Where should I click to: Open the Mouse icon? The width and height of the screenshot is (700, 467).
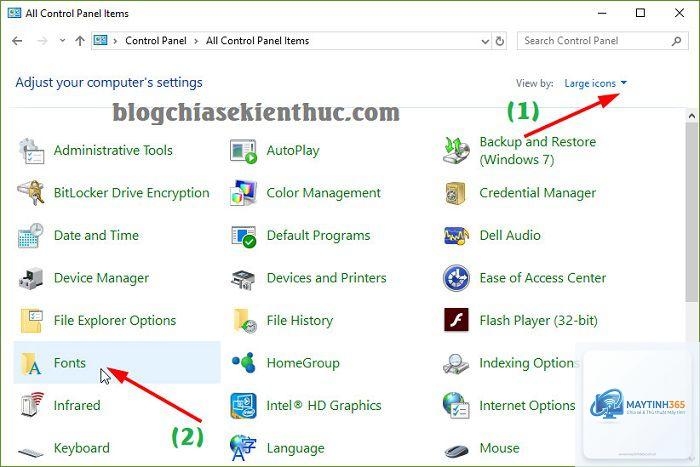[x=457, y=450]
